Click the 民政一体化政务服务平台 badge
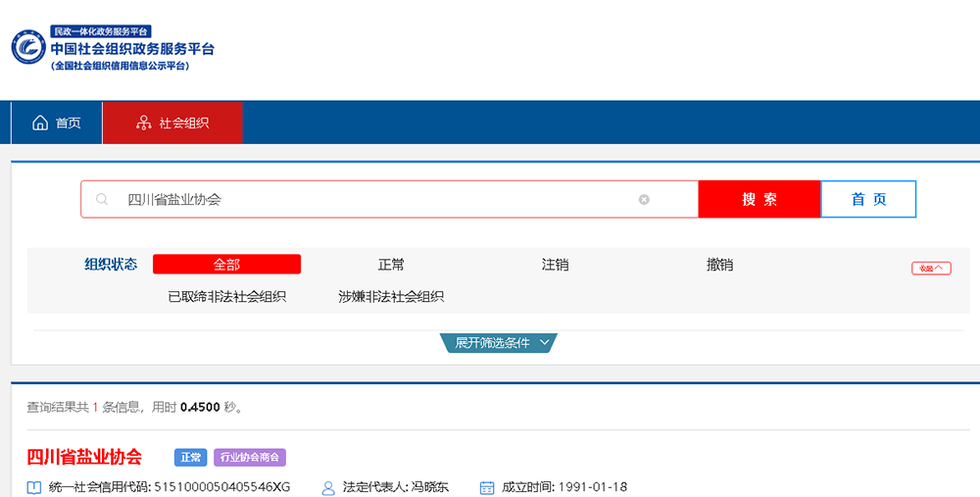 (x=101, y=31)
